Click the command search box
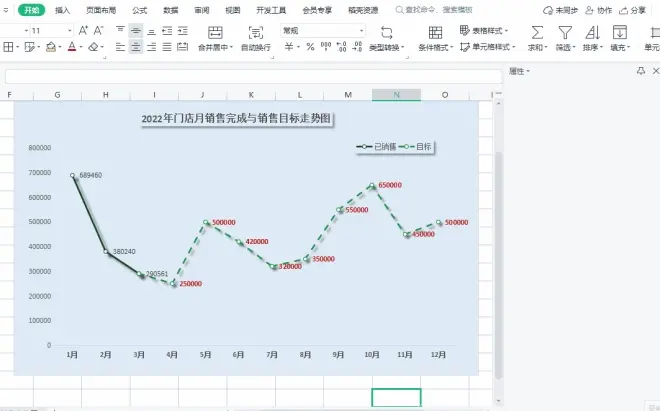The height and width of the screenshot is (411, 660). coord(434,10)
